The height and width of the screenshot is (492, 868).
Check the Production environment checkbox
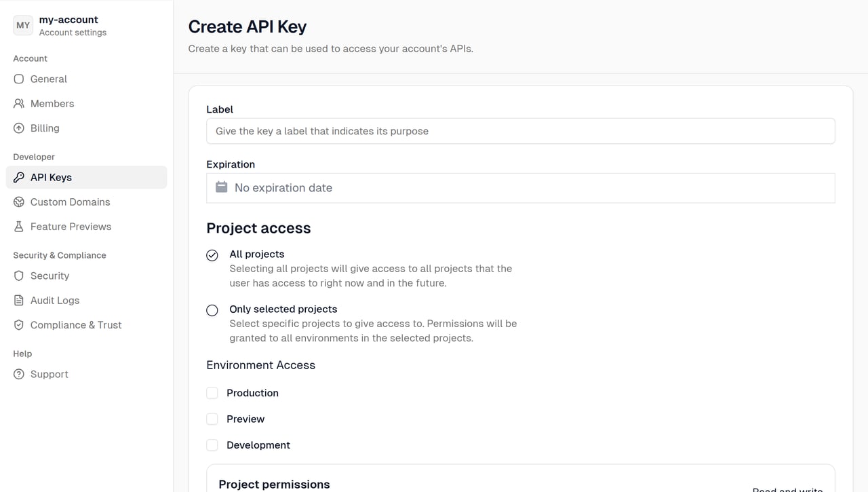212,393
